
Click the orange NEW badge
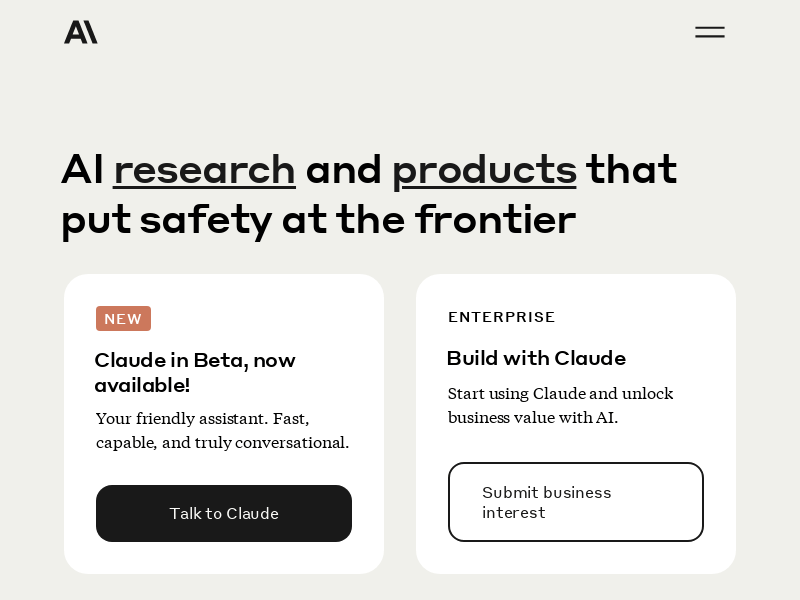[x=123, y=318]
